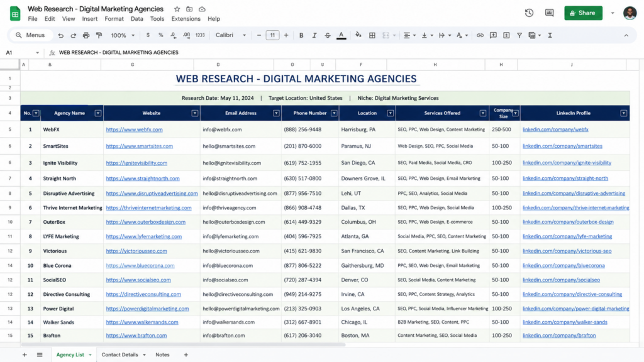Click functions sigma icon
644x362 pixels.
tap(550, 35)
